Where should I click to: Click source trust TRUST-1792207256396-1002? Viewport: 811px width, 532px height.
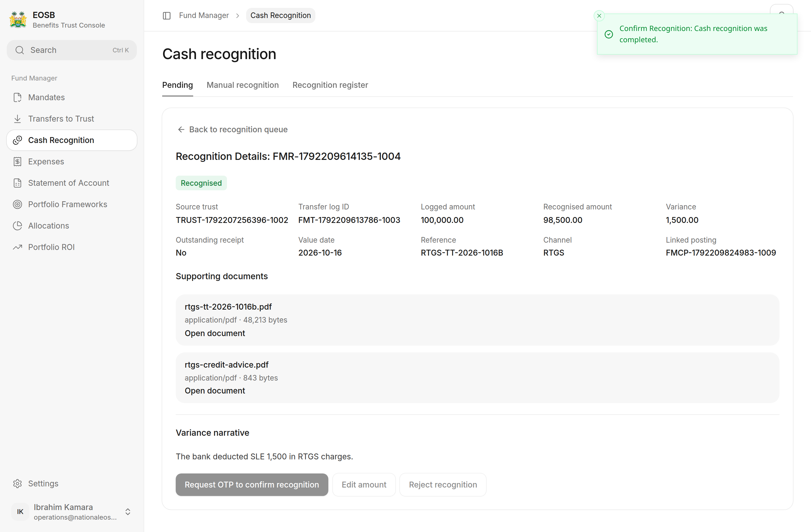click(232, 220)
